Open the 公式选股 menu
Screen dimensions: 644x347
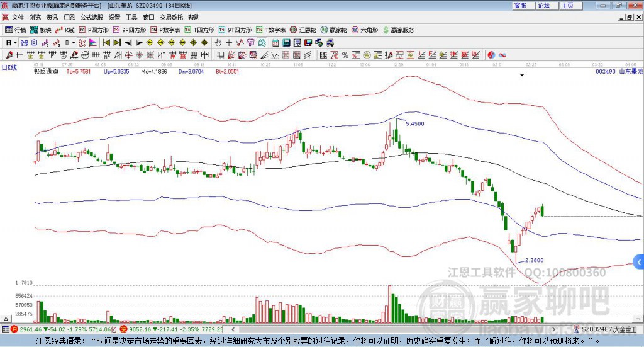pos(92,17)
